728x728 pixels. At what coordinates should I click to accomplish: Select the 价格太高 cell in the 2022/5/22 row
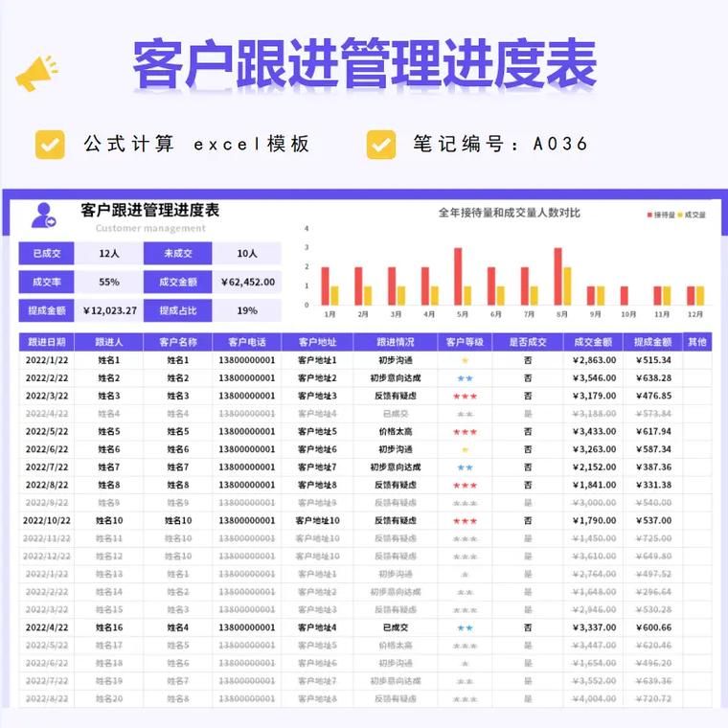click(395, 432)
